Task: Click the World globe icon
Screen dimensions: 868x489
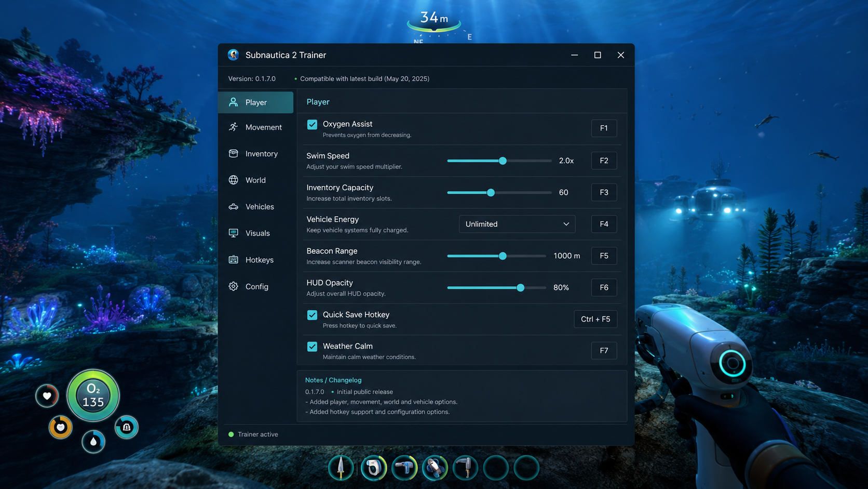Action: (x=234, y=180)
